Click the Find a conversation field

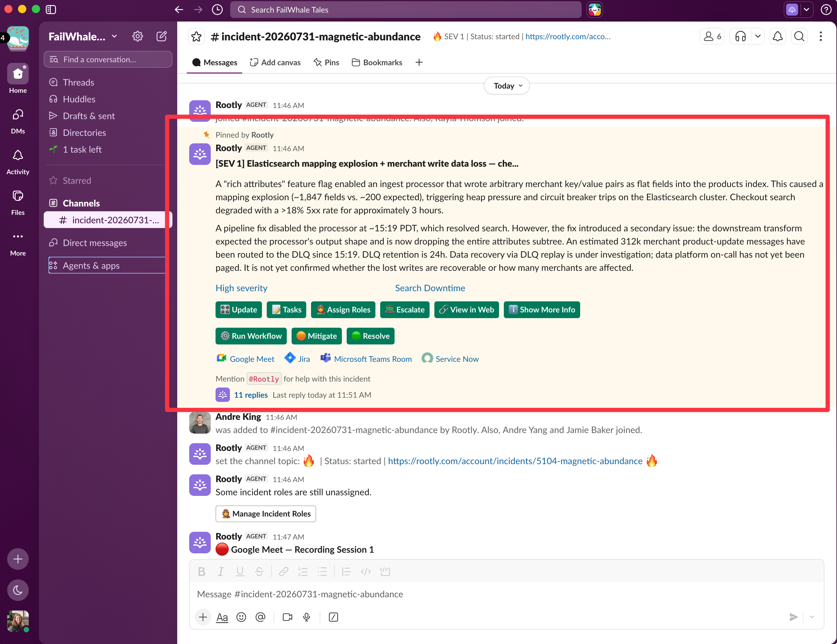[x=108, y=59]
